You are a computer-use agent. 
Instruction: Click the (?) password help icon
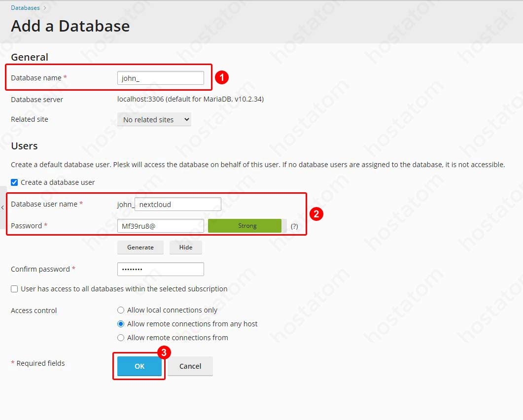(x=294, y=226)
